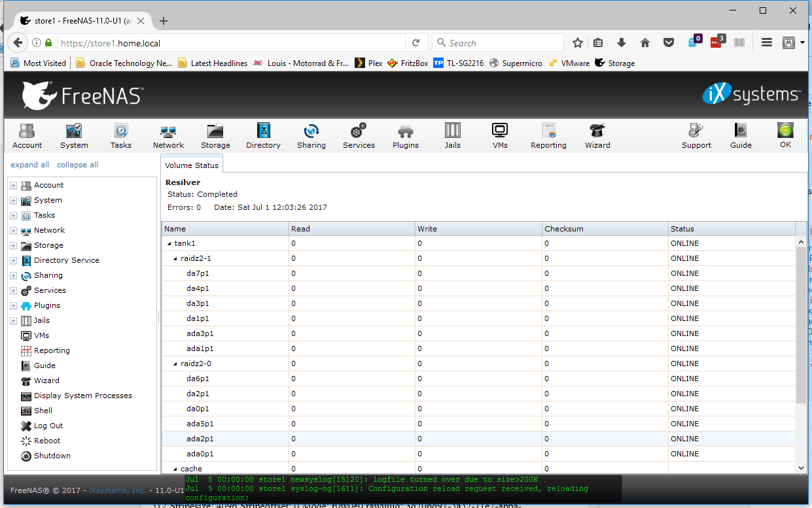This screenshot has height=508, width=812.
Task: Open the Services icon
Action: pos(359,135)
